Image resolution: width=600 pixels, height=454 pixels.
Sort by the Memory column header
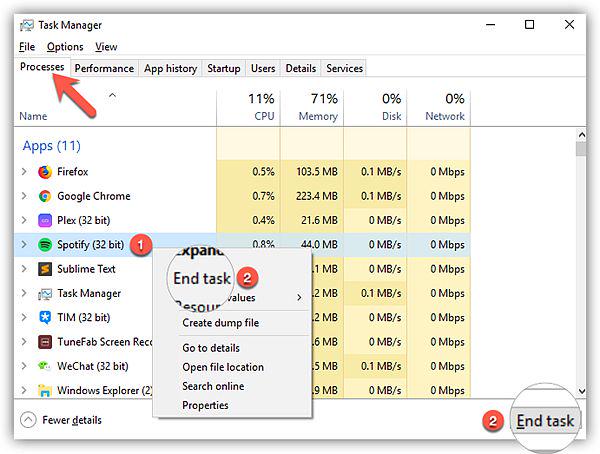(x=318, y=116)
